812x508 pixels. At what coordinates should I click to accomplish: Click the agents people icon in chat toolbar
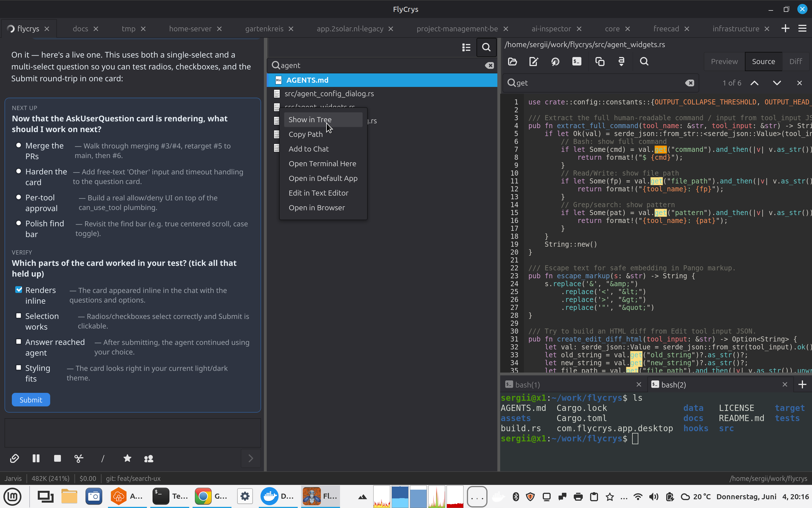pos(149,458)
